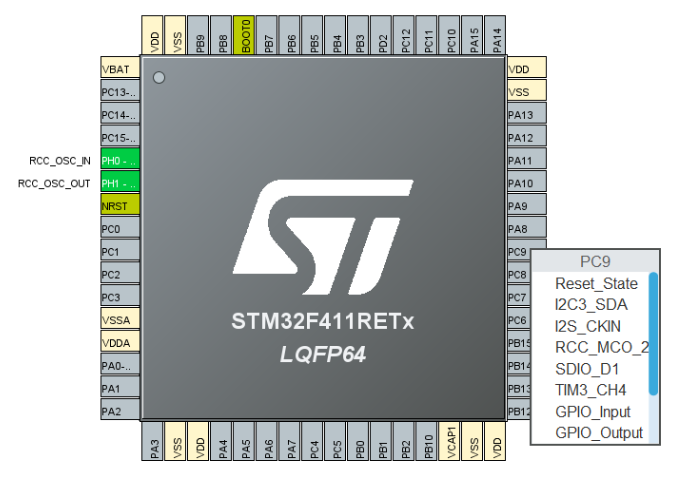Viewport: 696px width, 496px height.
Task: Select pin PA9
Action: (x=527, y=204)
